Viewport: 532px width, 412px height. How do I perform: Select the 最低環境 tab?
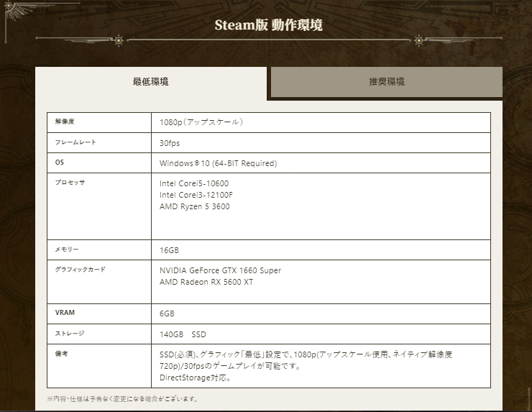pos(151,82)
